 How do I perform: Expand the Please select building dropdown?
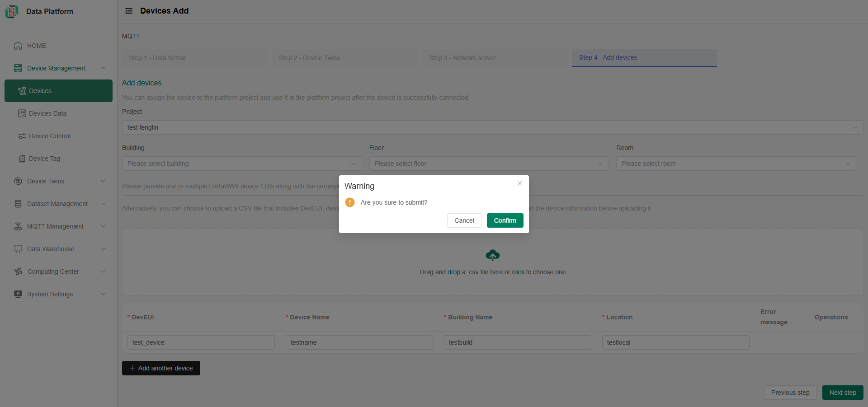(242, 164)
